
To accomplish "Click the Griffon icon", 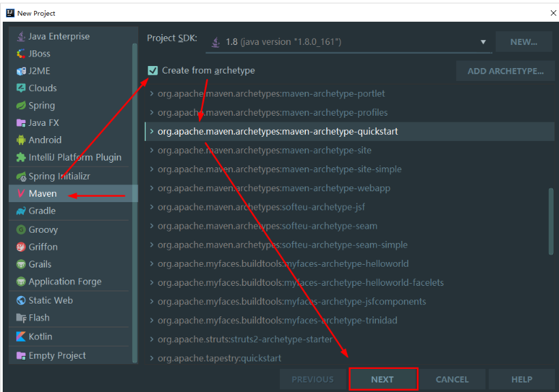I will click(x=21, y=247).
